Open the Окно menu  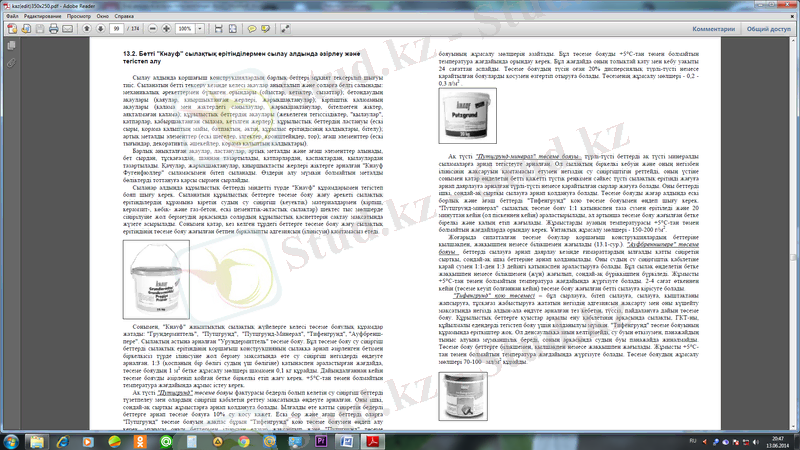click(x=103, y=16)
